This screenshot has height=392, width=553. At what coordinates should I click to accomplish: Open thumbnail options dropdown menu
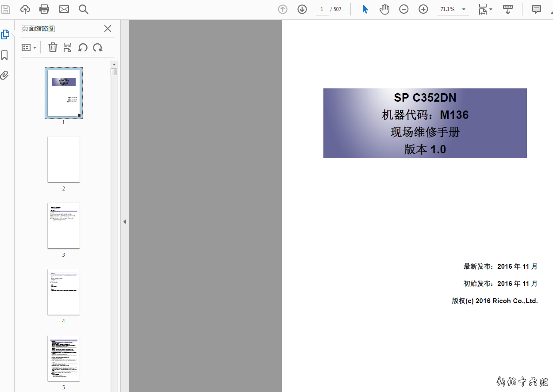(29, 47)
